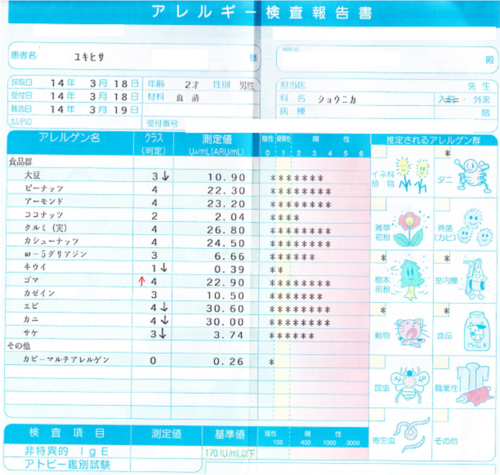Click the 食品群 category heading
This screenshot has width=500, height=475.
tap(20, 162)
